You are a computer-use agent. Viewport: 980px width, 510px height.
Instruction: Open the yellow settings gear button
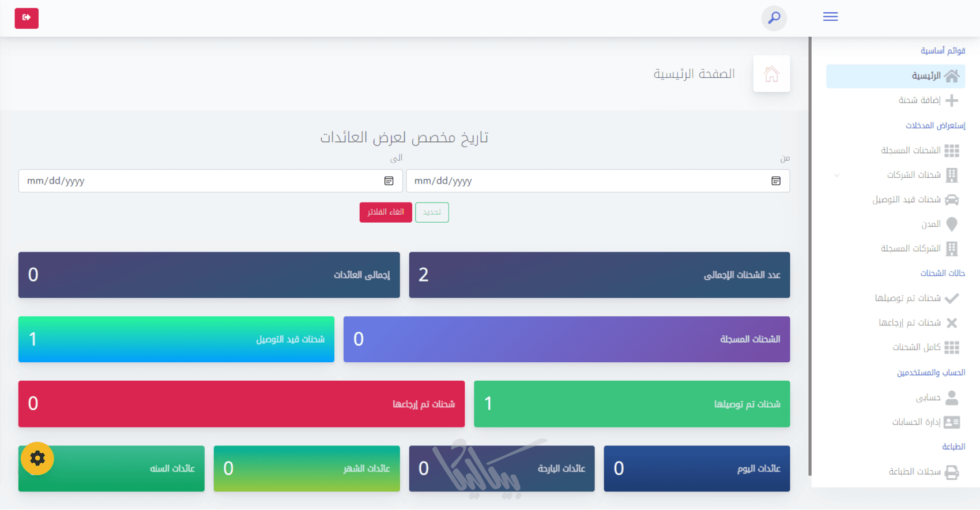[37, 459]
